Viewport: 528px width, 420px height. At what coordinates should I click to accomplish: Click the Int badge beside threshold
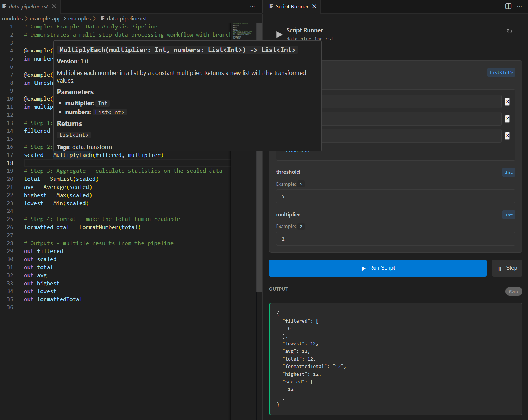[x=509, y=172]
